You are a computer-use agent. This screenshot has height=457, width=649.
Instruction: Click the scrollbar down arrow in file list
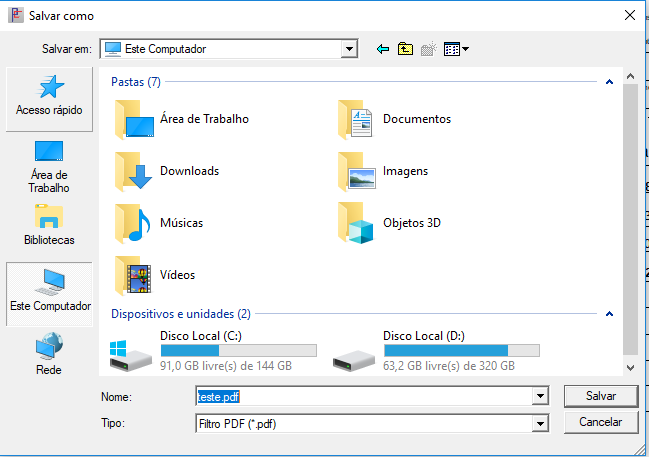(630, 368)
